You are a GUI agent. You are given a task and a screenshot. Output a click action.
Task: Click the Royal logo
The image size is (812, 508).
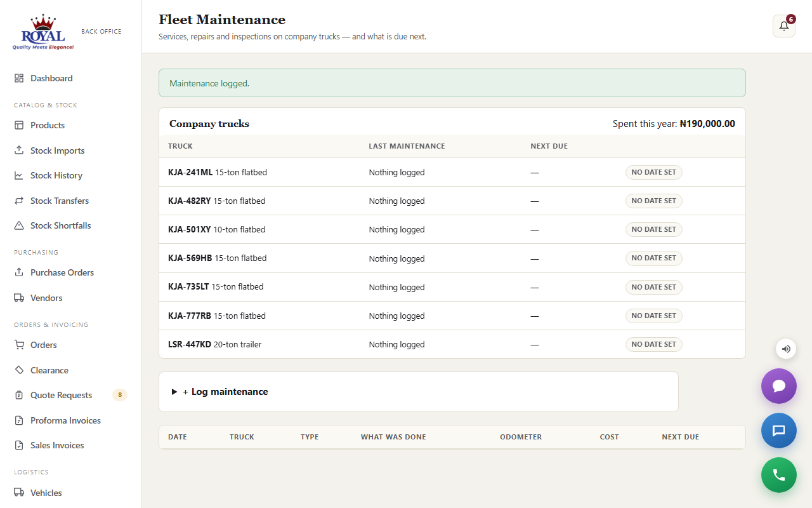43,32
